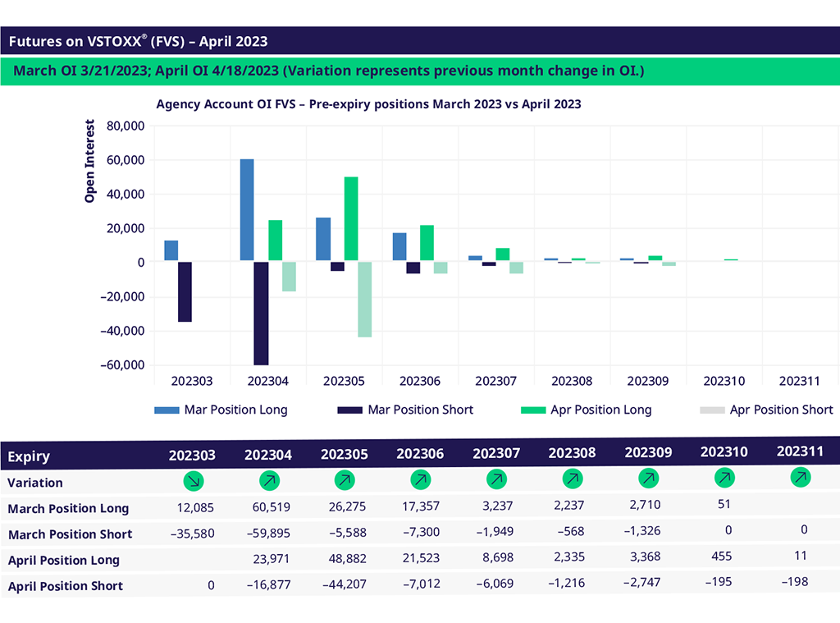Click the 202311 variation arrow icon

[x=800, y=475]
